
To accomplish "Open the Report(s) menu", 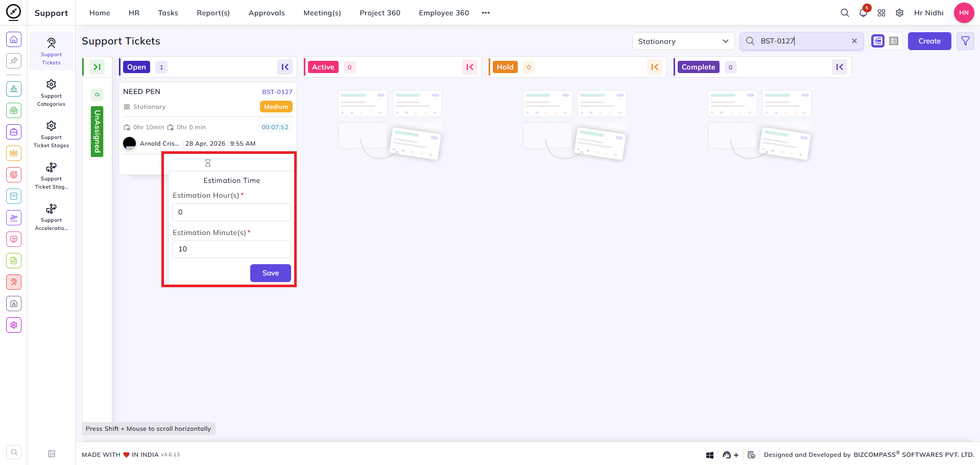I will click(x=213, y=13).
